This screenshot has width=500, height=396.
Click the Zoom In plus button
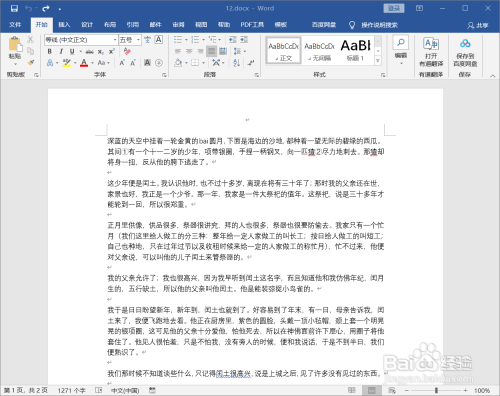click(465, 390)
